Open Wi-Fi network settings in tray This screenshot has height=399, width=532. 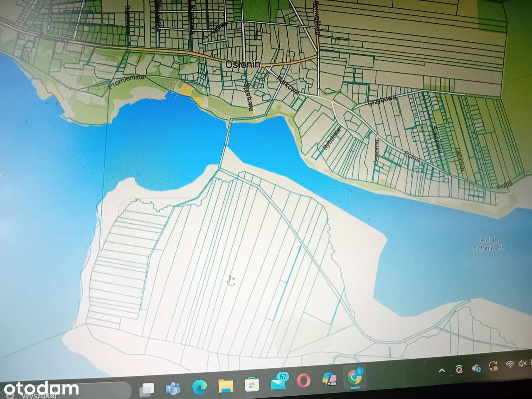click(510, 365)
